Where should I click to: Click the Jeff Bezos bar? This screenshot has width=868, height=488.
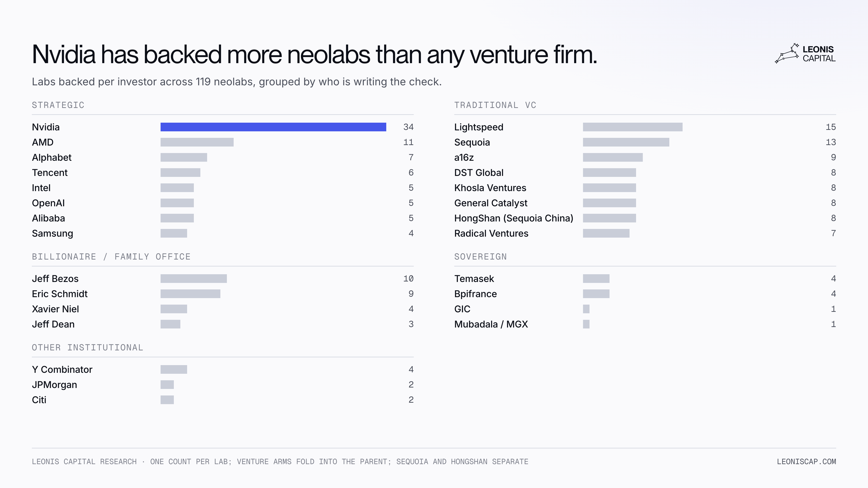[x=193, y=279]
